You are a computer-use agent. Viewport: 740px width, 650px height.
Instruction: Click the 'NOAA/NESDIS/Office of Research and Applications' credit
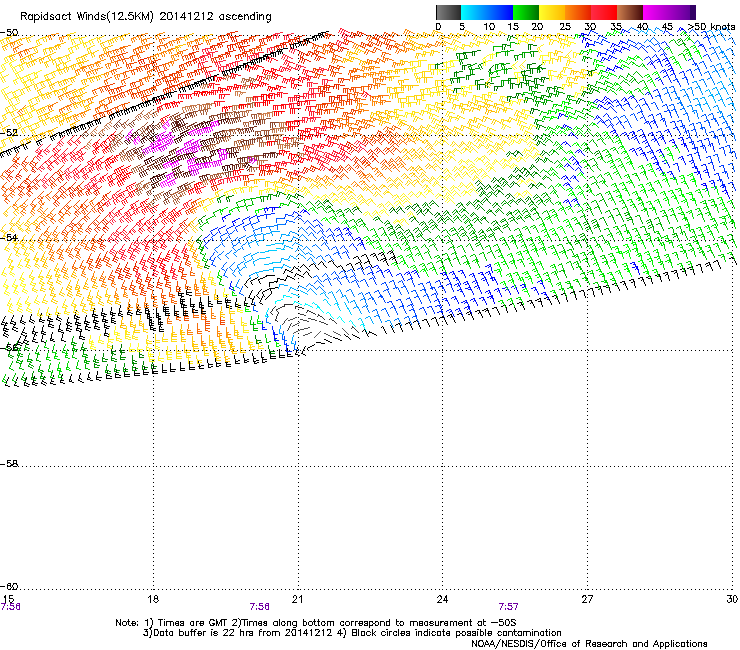pyautogui.click(x=589, y=644)
